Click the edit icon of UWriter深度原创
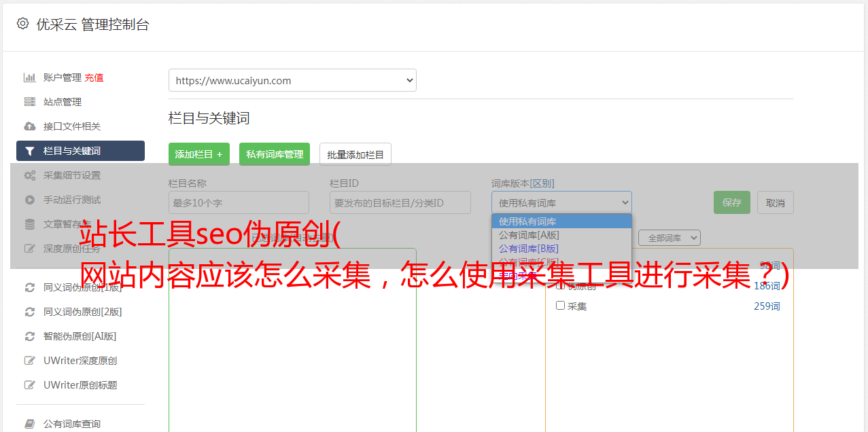Image resolution: width=868 pixels, height=432 pixels. [x=30, y=361]
